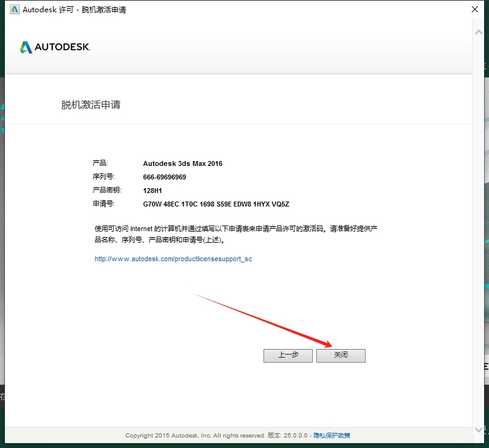Click the 关闭 button

pos(340,355)
